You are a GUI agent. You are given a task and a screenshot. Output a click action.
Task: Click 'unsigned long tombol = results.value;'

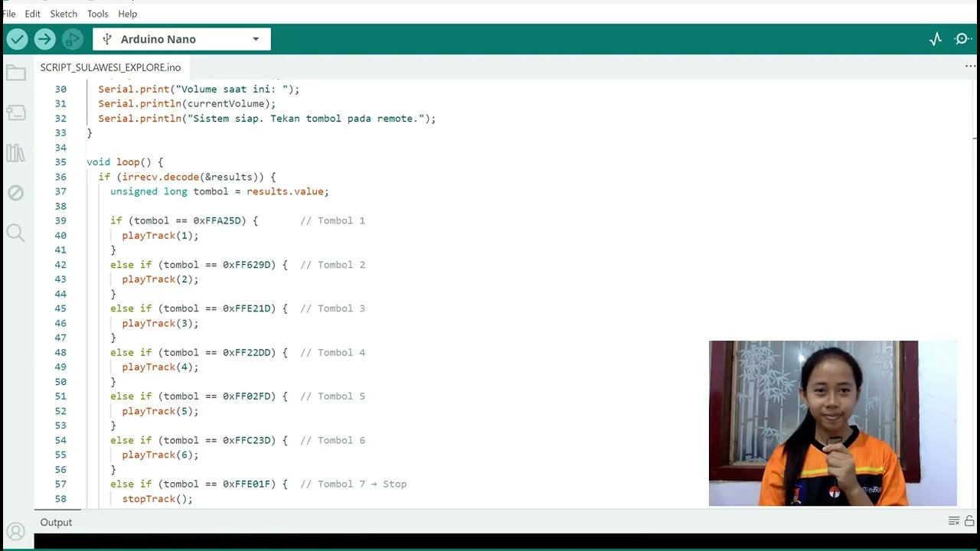[219, 191]
